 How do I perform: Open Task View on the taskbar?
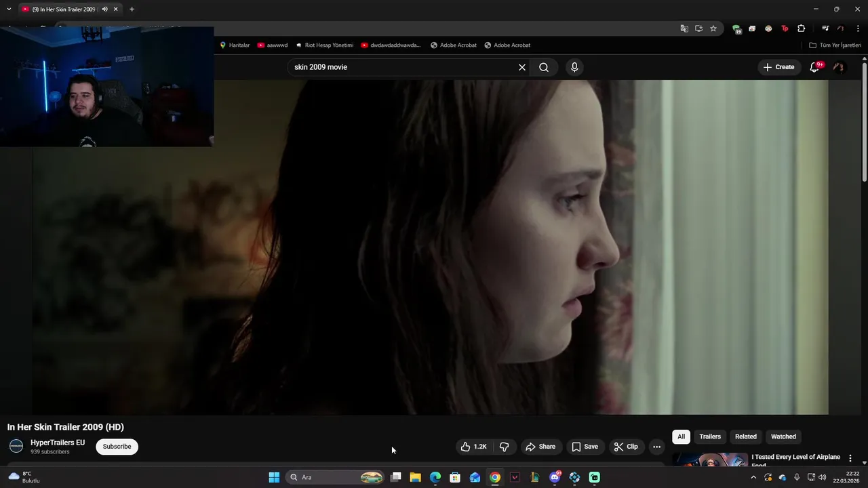click(x=396, y=477)
